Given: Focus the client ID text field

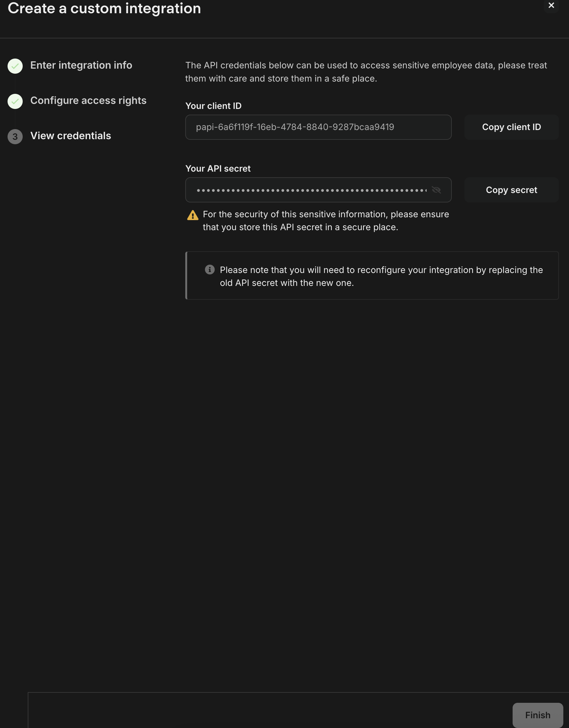Looking at the screenshot, I should 318,127.
